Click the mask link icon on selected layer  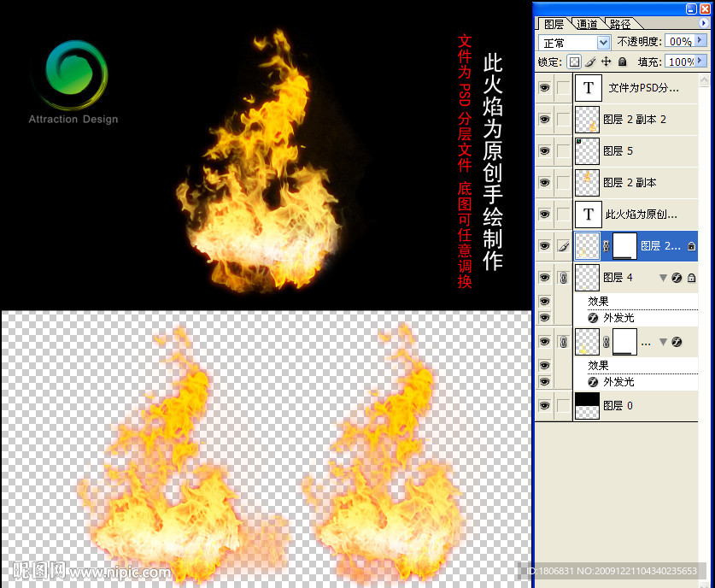[606, 246]
